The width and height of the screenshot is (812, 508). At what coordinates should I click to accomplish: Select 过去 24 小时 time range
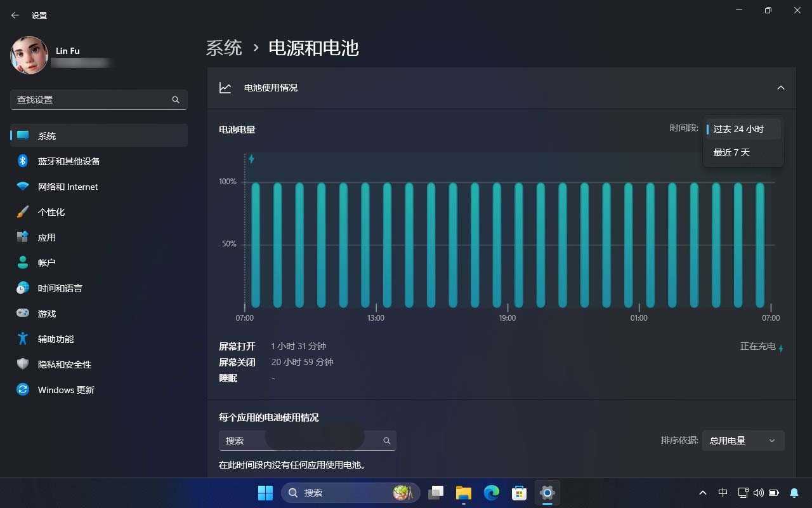pos(737,128)
